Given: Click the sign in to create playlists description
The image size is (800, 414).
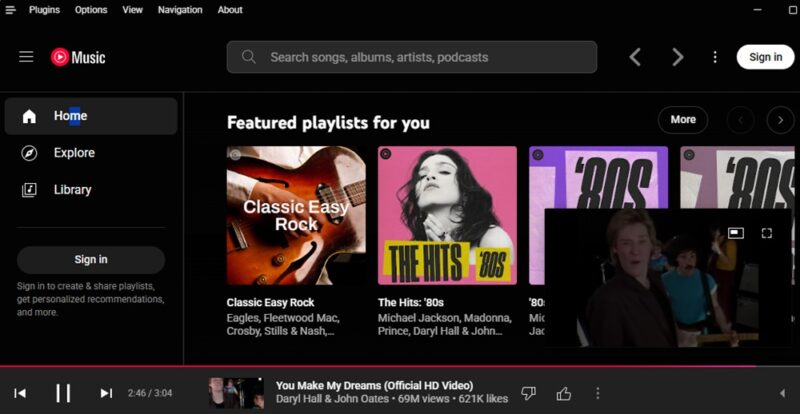Looking at the screenshot, I should tap(91, 299).
